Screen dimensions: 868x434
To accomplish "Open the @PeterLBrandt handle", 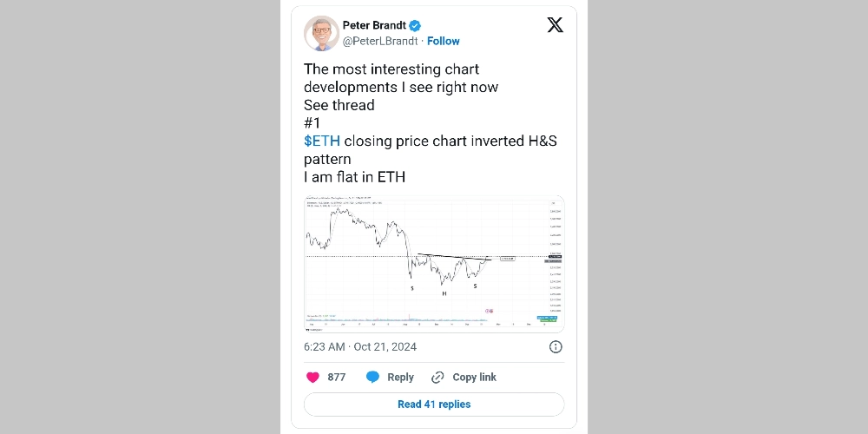I will click(x=380, y=41).
